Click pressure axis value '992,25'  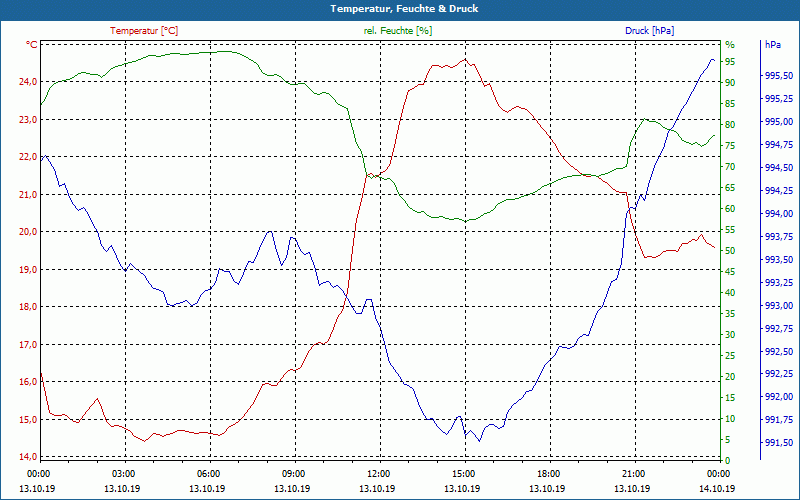779,374
